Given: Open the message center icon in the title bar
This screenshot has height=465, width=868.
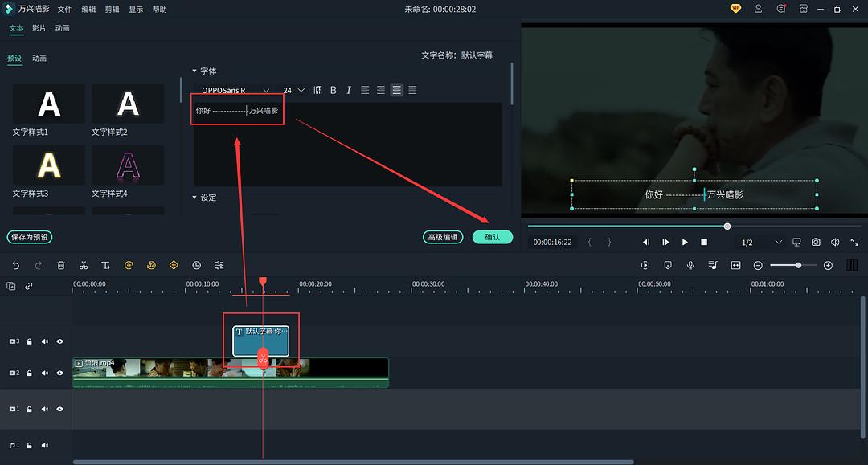Looking at the screenshot, I should coord(781,9).
